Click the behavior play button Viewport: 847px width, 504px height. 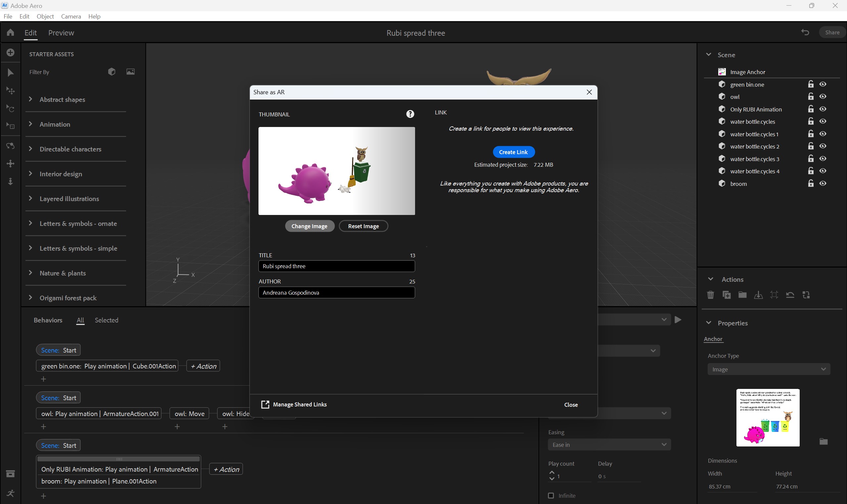pos(678,319)
